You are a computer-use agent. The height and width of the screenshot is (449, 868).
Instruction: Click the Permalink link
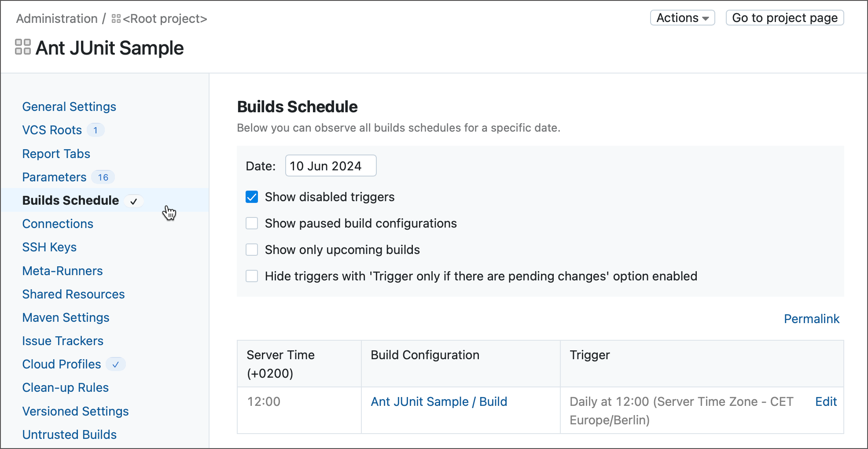pyautogui.click(x=811, y=319)
